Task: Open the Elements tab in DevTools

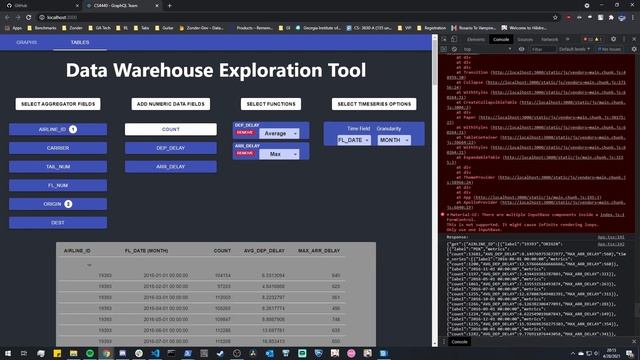Action: 476,39
